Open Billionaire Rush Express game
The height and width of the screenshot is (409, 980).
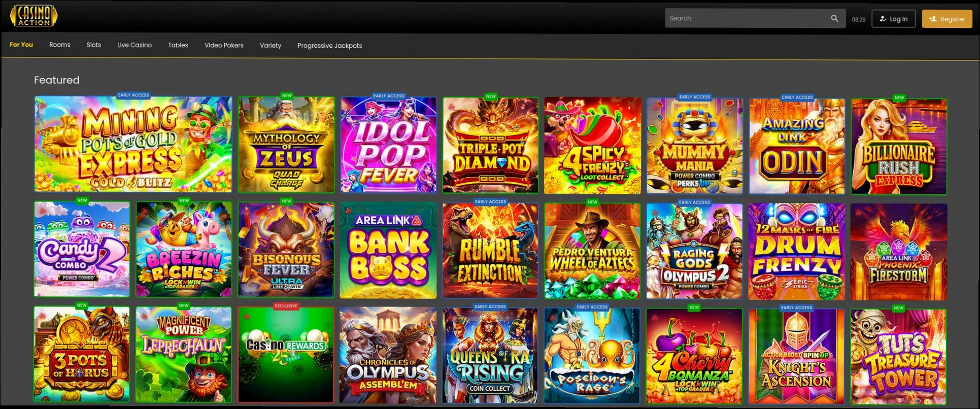tap(899, 146)
